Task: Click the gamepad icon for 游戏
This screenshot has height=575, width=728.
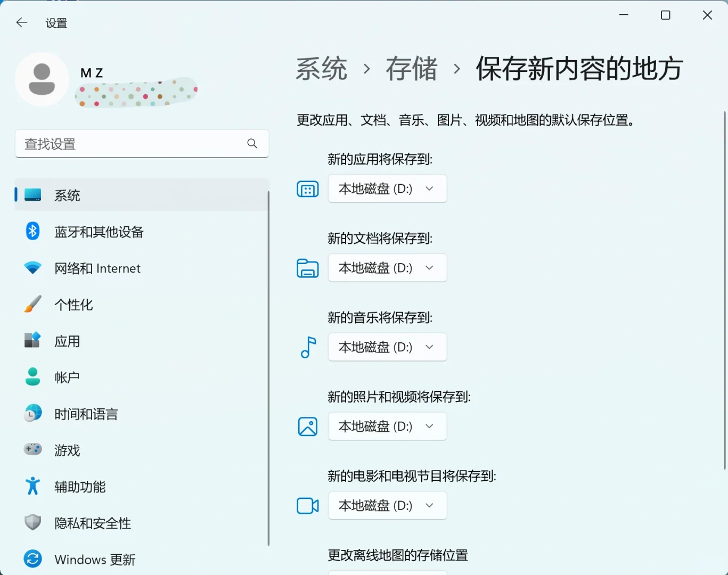Action: (32, 449)
